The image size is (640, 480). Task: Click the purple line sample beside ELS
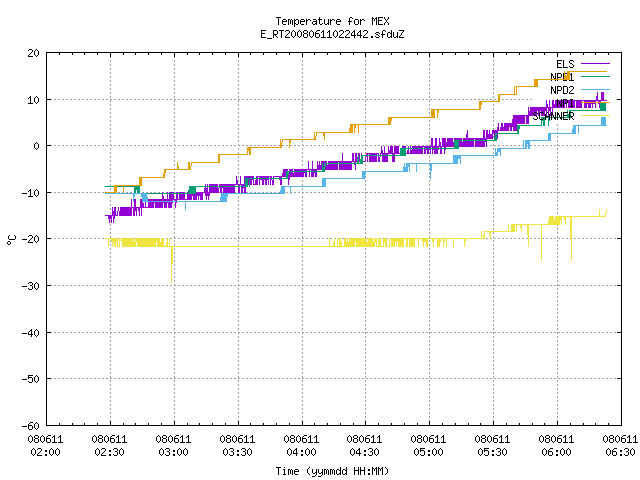595,64
